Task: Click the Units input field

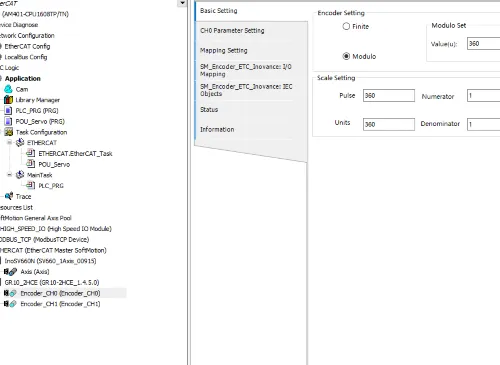Action: click(389, 124)
